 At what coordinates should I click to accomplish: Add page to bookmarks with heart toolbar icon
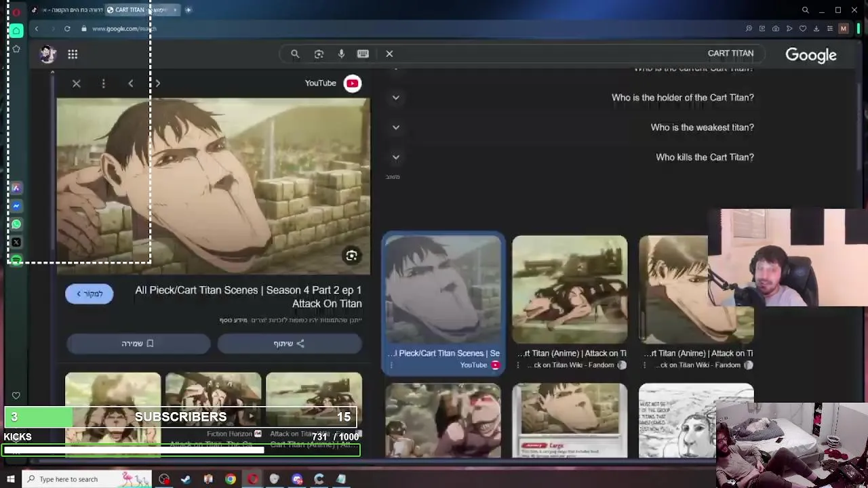click(803, 28)
